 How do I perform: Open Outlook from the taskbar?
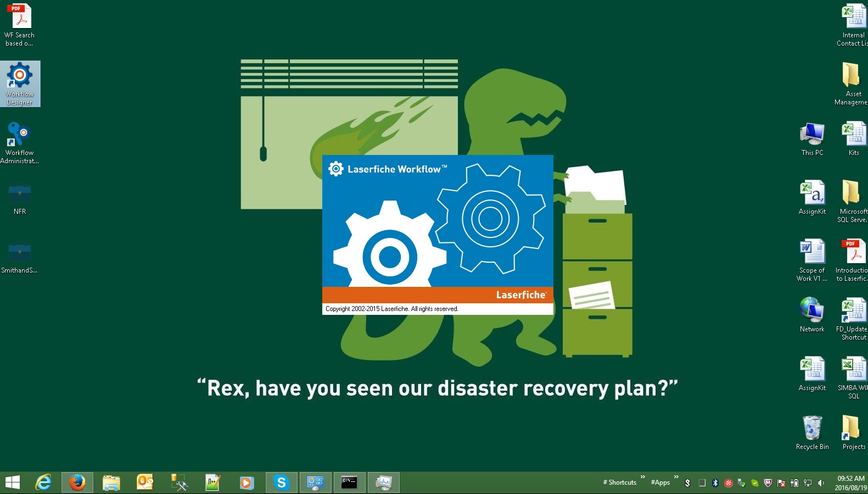pos(145,482)
